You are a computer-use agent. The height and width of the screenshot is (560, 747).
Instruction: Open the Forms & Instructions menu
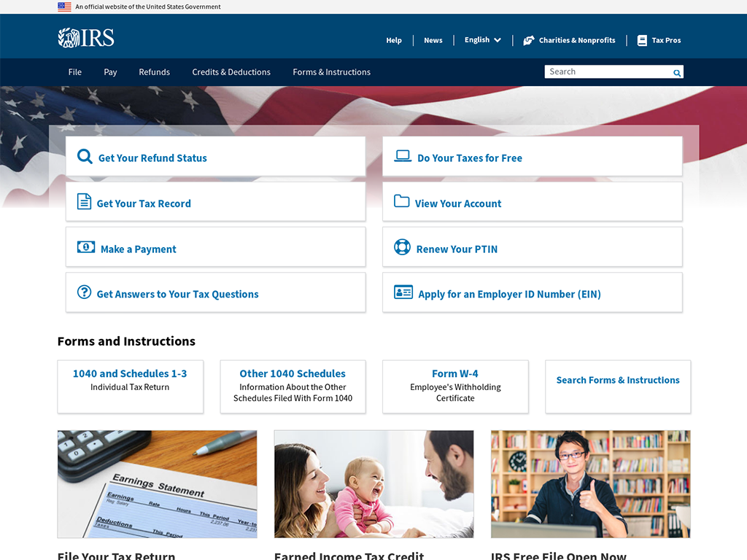[331, 72]
